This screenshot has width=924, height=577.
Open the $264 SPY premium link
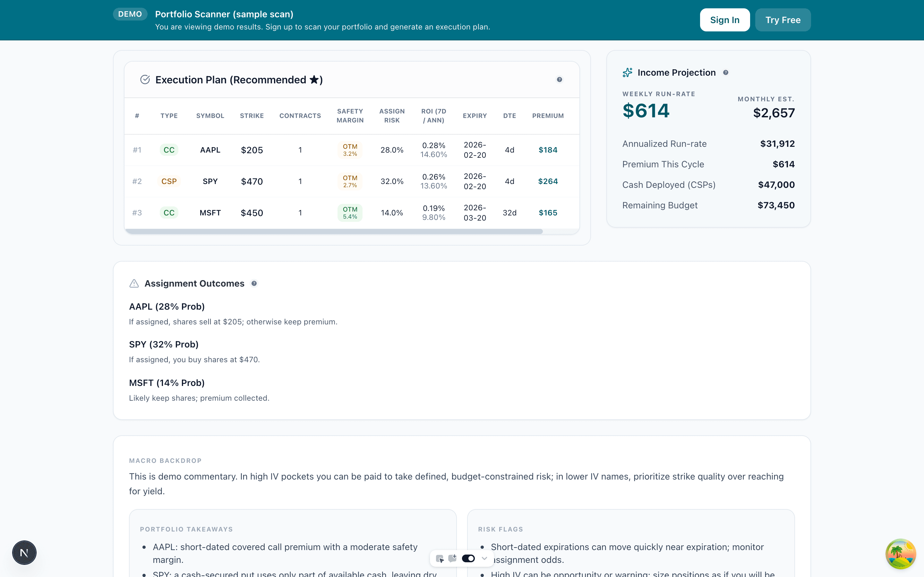coord(548,181)
